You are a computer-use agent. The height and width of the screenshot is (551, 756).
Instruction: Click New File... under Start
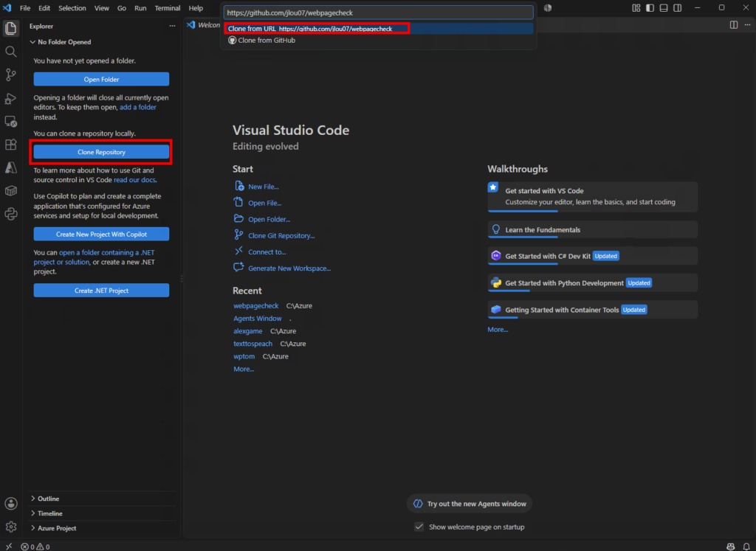click(x=264, y=187)
